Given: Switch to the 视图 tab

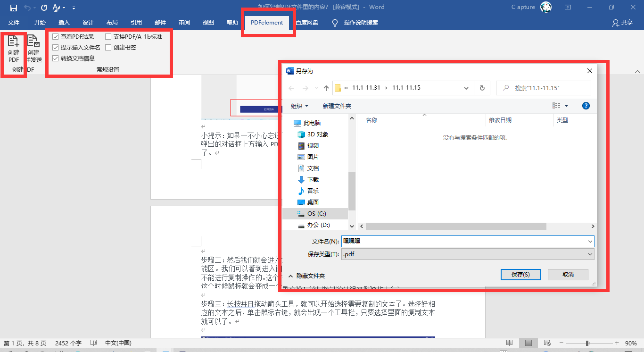Looking at the screenshot, I should (x=208, y=23).
